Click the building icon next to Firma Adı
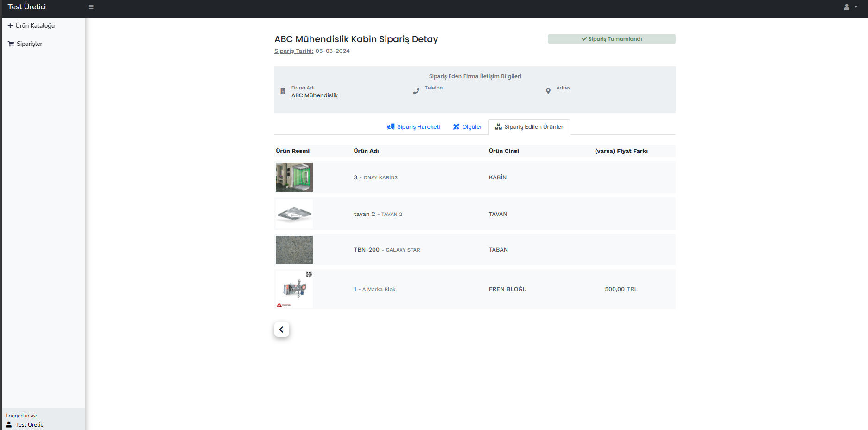868x430 pixels. tap(283, 91)
